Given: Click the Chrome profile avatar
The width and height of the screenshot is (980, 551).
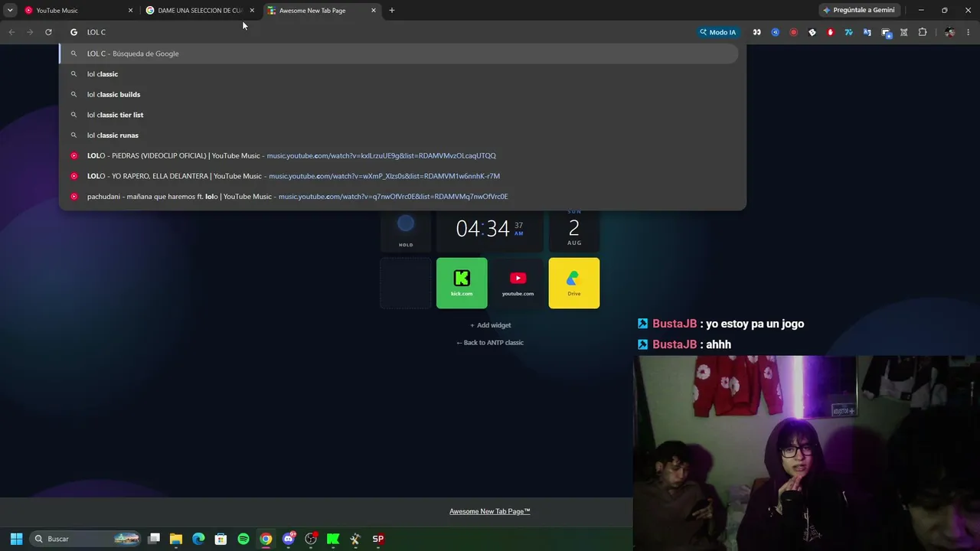Looking at the screenshot, I should (949, 32).
